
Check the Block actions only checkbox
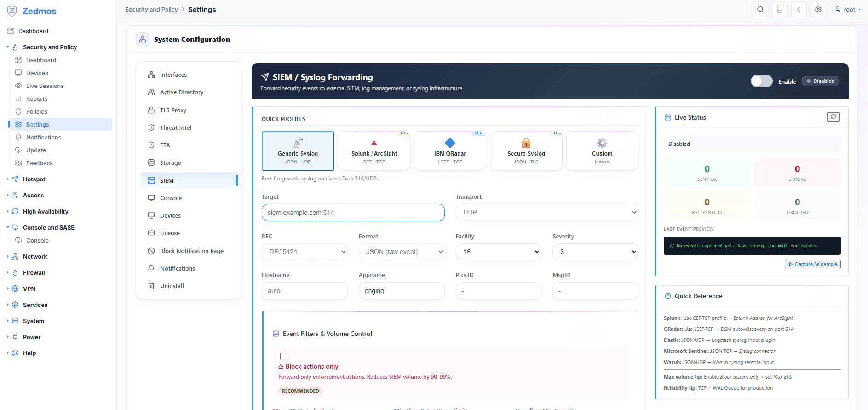point(284,357)
